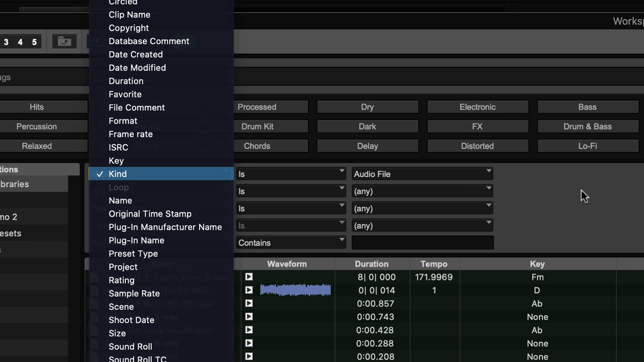Toggle the Hits tag button
Screen dimensions: 644x362
43,107
